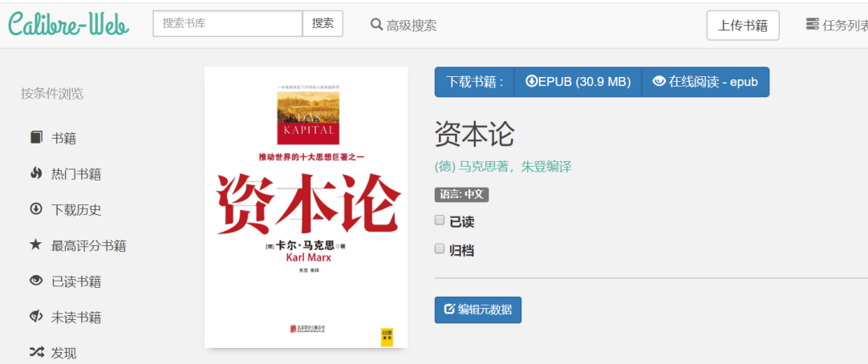This screenshot has width=868, height=364.
Task: Check the 归档 checkbox
Action: 440,249
